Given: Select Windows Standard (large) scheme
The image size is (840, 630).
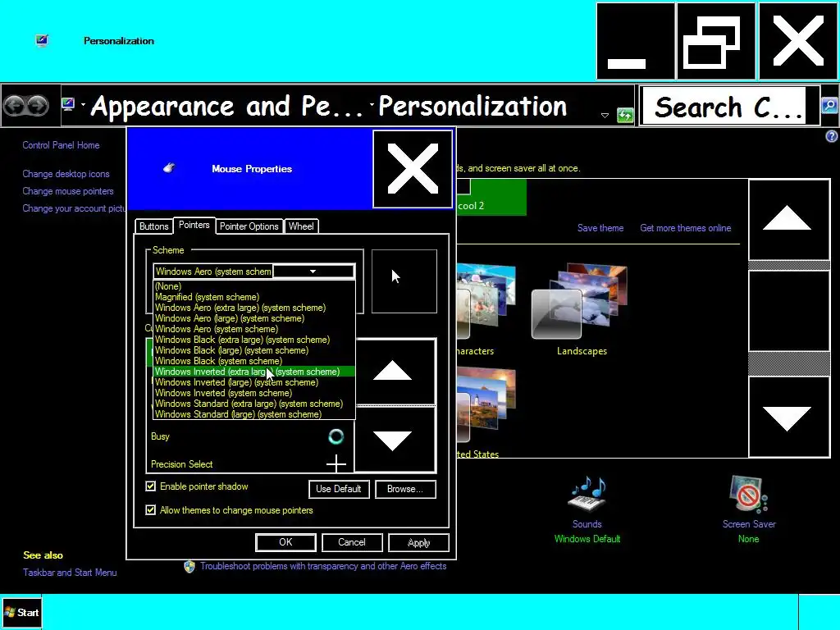Looking at the screenshot, I should (254, 414).
